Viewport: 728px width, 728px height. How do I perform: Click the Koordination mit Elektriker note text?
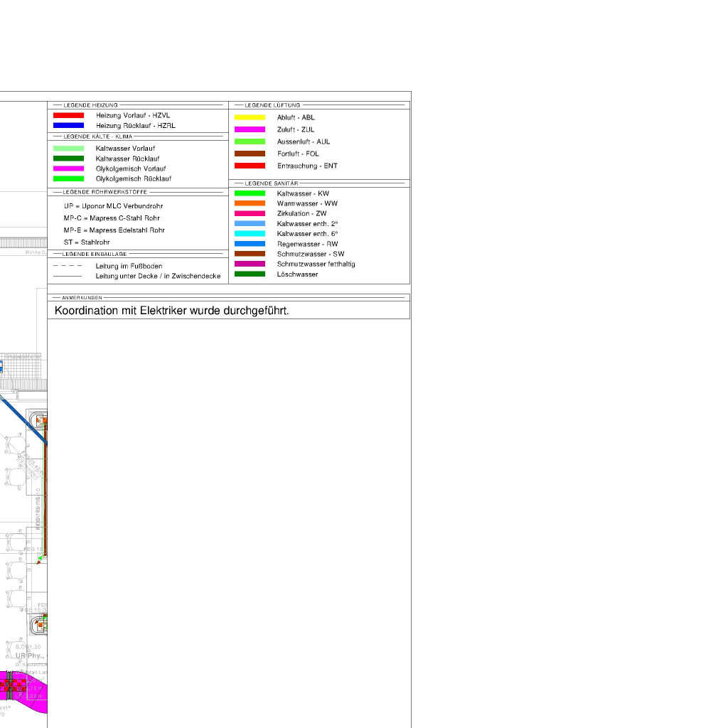tap(171, 311)
